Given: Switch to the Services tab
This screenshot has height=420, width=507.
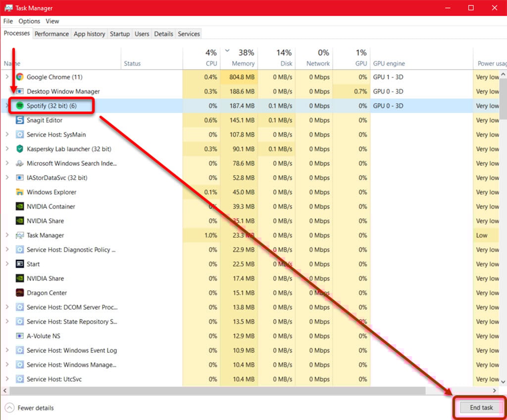Looking at the screenshot, I should 189,34.
